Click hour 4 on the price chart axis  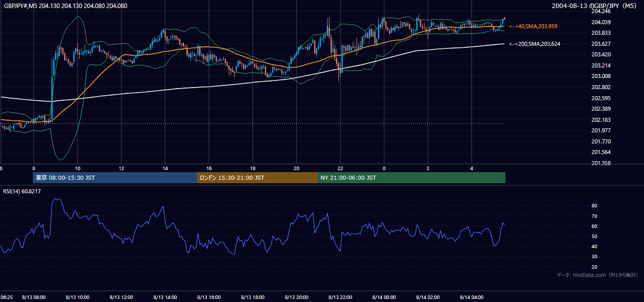pos(472,168)
